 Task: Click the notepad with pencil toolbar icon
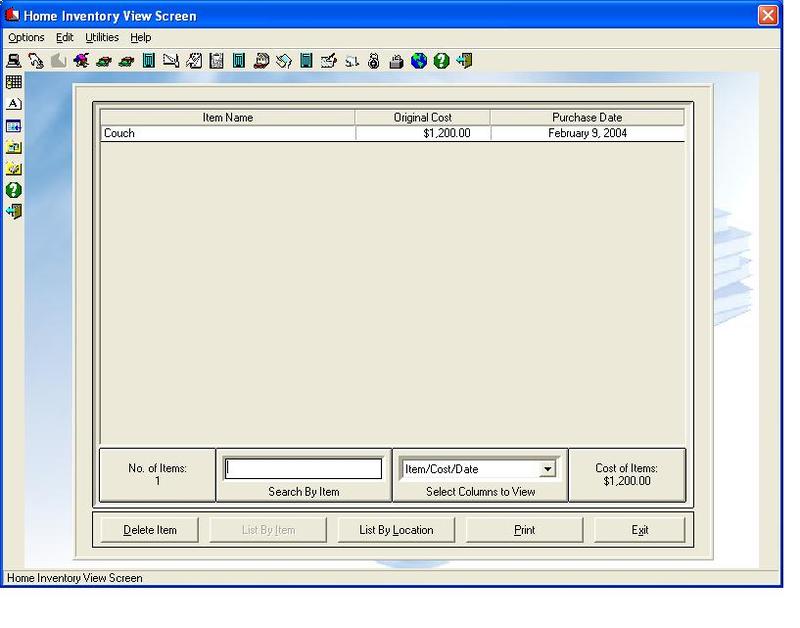pyautogui.click(x=194, y=61)
